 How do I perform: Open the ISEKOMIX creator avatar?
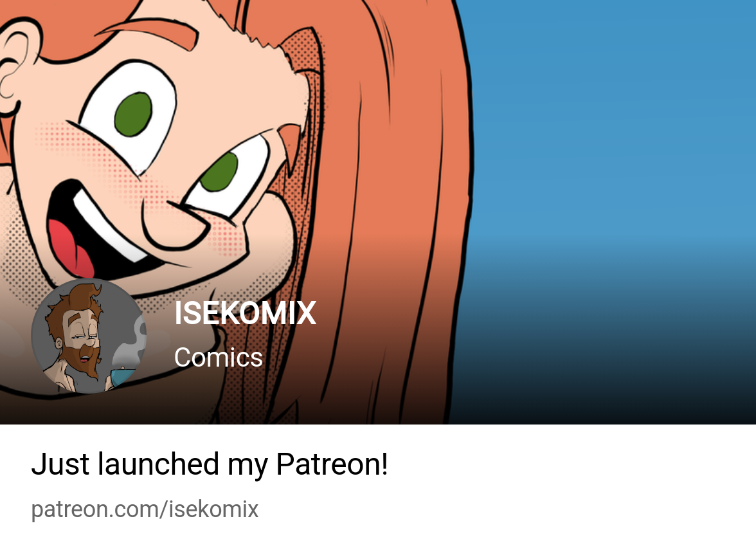pos(89,336)
